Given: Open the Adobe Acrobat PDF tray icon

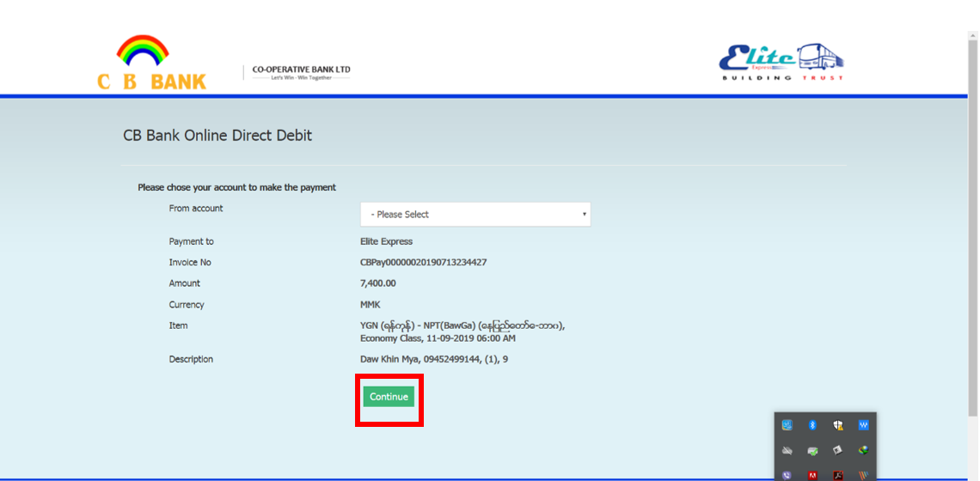Looking at the screenshot, I should [838, 475].
